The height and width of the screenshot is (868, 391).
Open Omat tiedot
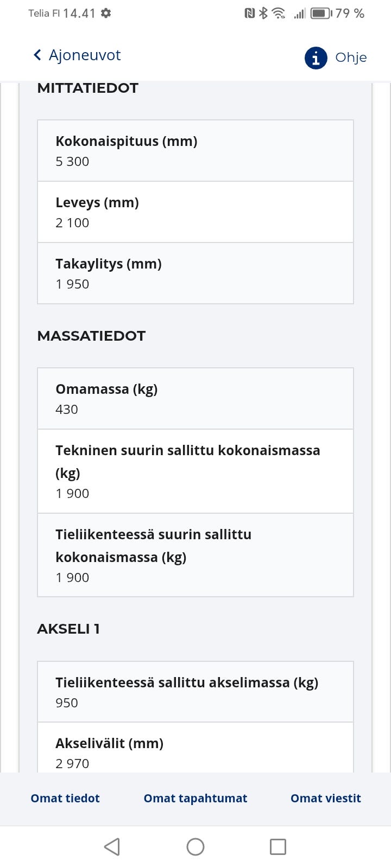pos(65,798)
